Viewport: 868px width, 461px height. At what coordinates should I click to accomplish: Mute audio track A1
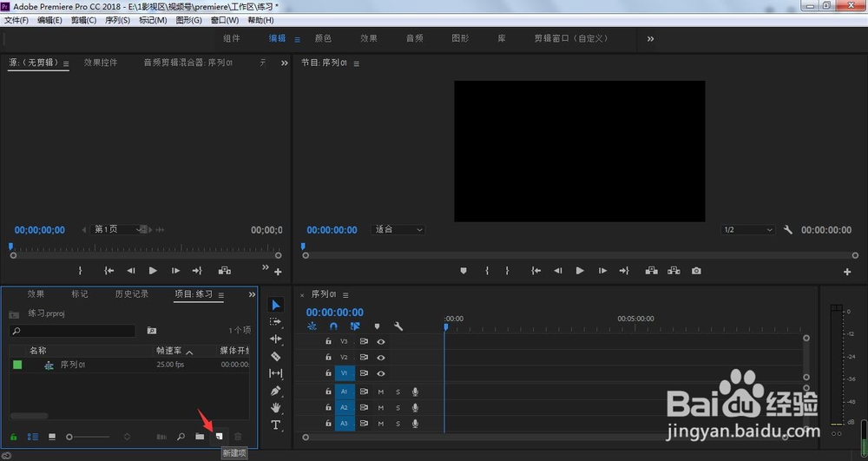[381, 392]
